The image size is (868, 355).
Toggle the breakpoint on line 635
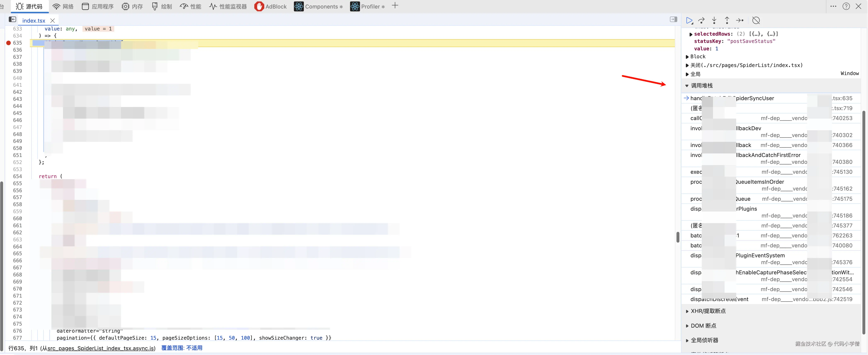coord(9,43)
